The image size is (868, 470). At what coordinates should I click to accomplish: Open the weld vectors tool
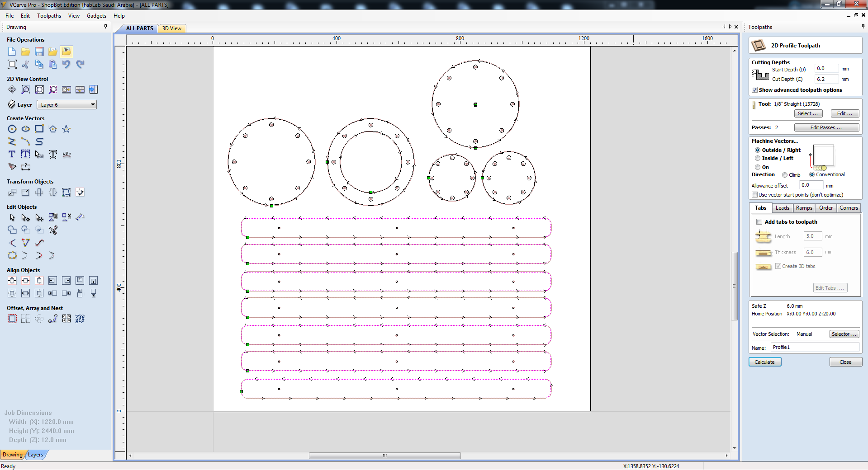[12, 230]
